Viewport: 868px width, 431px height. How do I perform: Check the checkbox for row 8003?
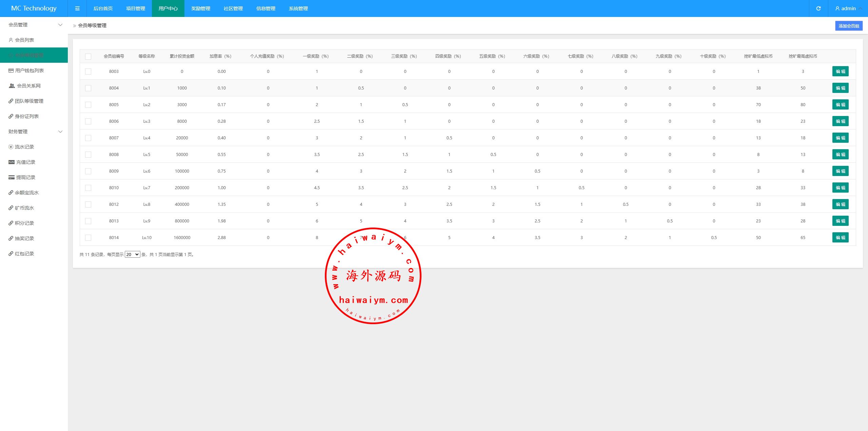point(88,72)
